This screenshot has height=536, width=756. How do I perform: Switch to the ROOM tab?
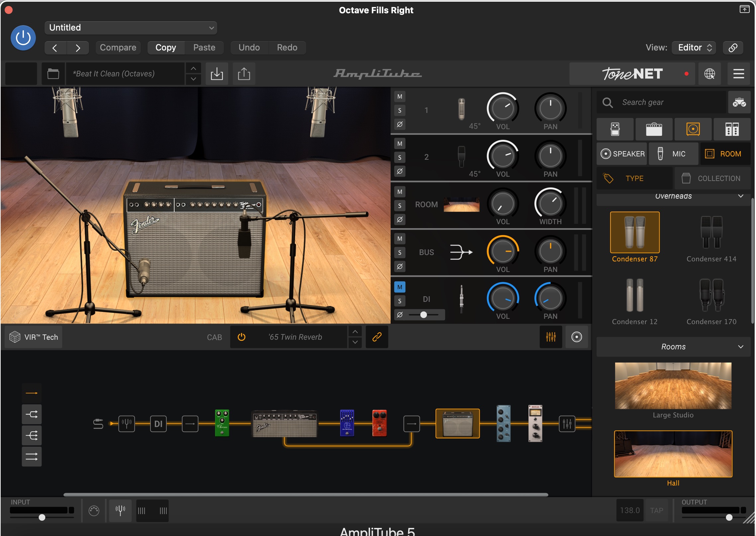point(725,154)
